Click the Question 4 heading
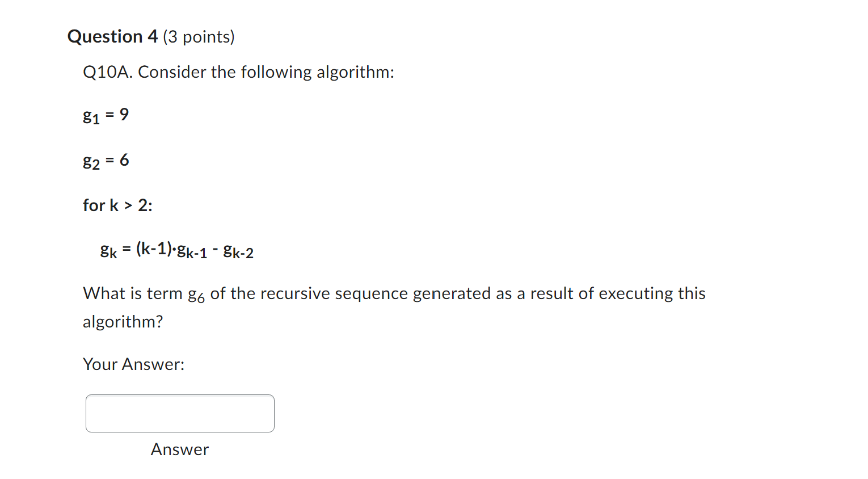This screenshot has height=479, width=868. [x=111, y=36]
